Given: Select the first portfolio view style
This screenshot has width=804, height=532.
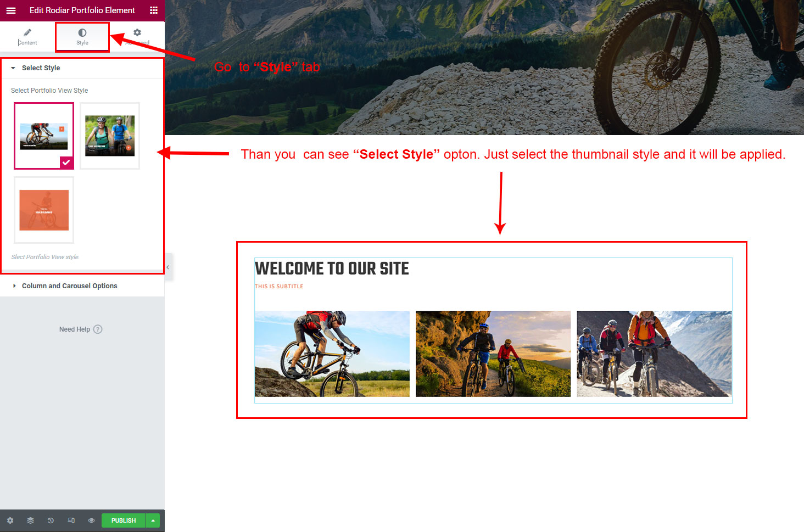Looking at the screenshot, I should (x=44, y=136).
